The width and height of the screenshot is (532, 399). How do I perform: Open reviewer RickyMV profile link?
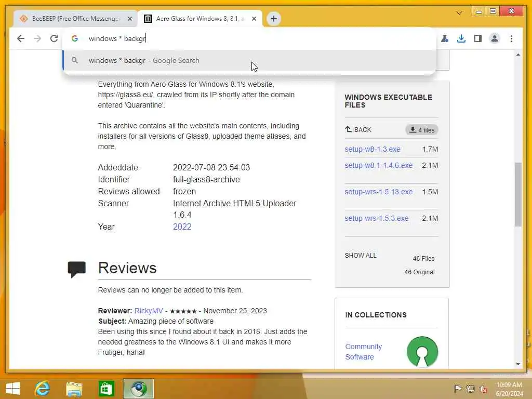click(x=149, y=311)
